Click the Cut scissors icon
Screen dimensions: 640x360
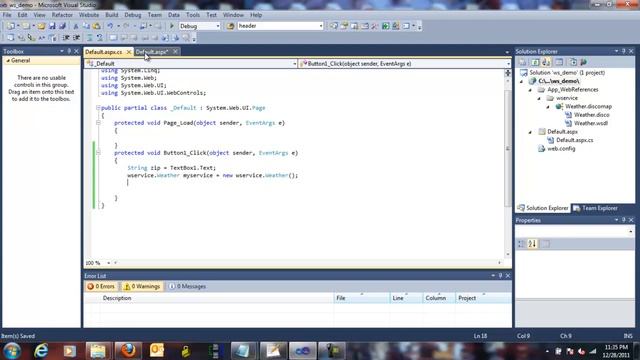point(76,26)
